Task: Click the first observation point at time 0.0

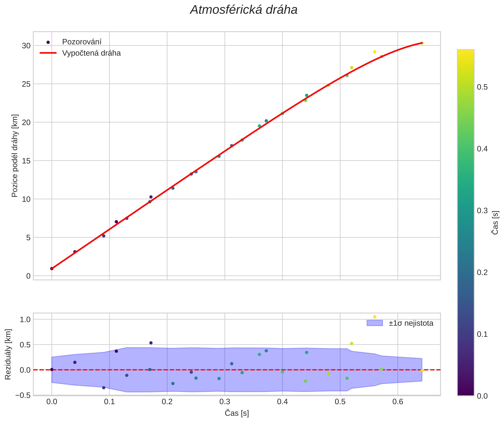Action: tap(52, 269)
